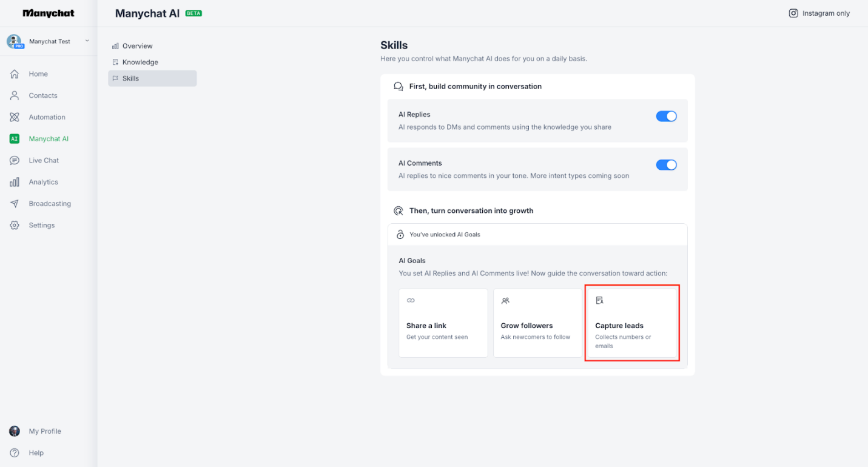Image resolution: width=868 pixels, height=467 pixels.
Task: Open the Overview tab
Action: click(136, 45)
